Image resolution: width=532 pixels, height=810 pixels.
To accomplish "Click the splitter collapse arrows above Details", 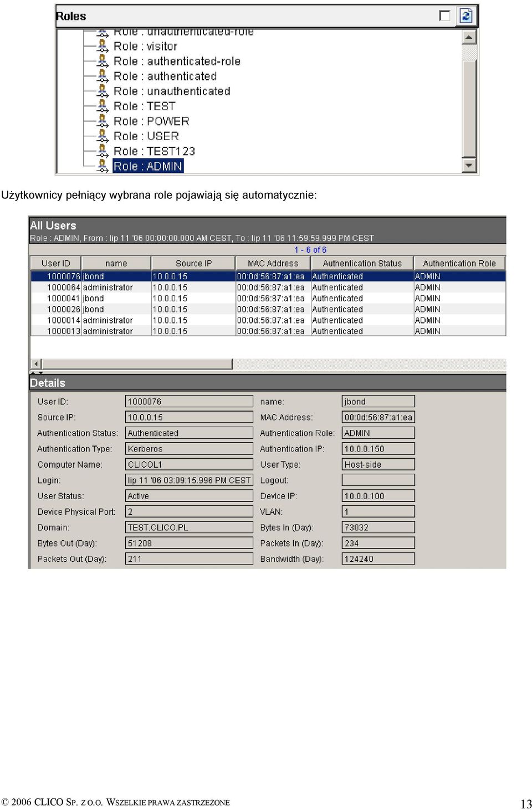I will (x=36, y=372).
